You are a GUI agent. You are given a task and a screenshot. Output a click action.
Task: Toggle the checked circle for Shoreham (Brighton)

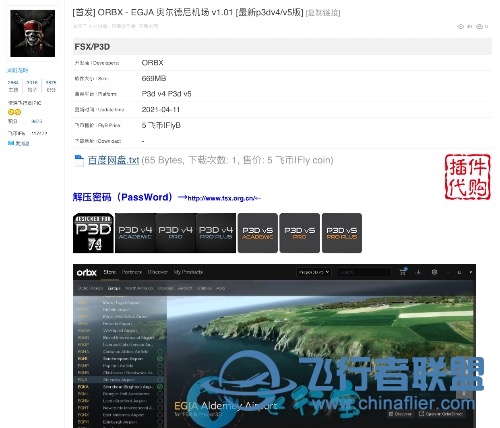click(x=160, y=387)
